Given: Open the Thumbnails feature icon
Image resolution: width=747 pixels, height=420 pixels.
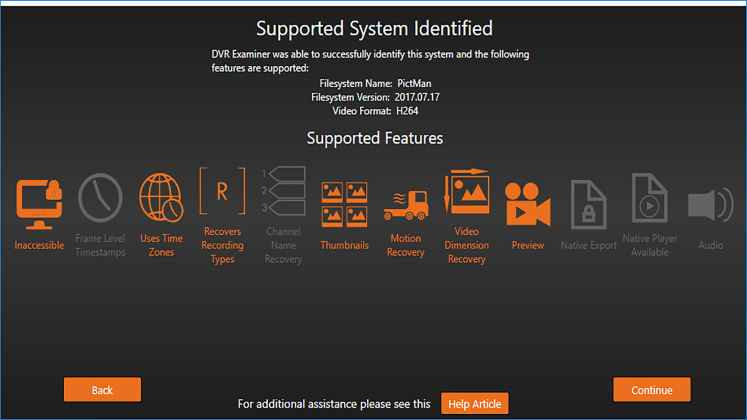Looking at the screenshot, I should coord(344,204).
